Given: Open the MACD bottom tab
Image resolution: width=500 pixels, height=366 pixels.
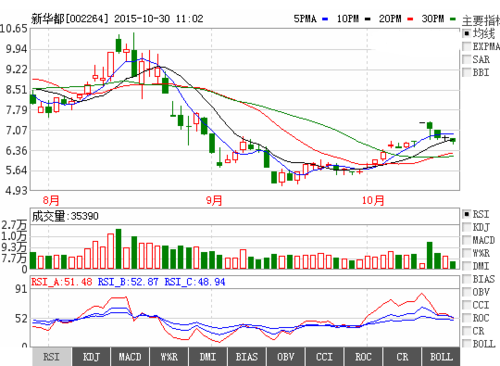Looking at the screenshot, I should point(130,357).
